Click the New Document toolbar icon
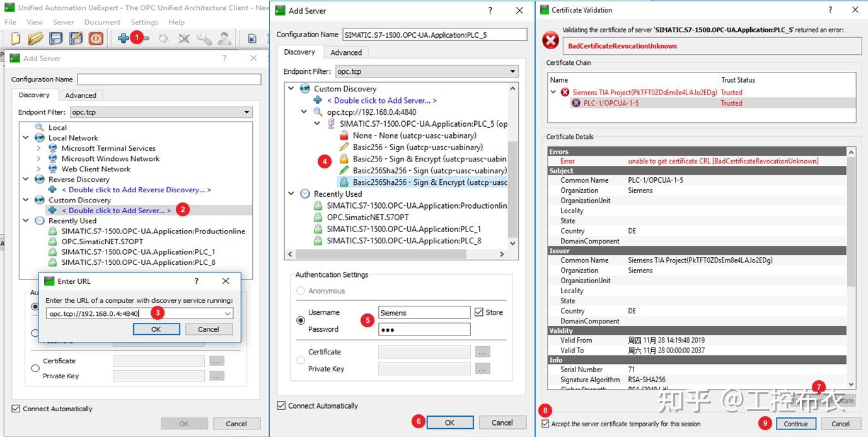Screen dimensions: 868x437 pos(16,38)
